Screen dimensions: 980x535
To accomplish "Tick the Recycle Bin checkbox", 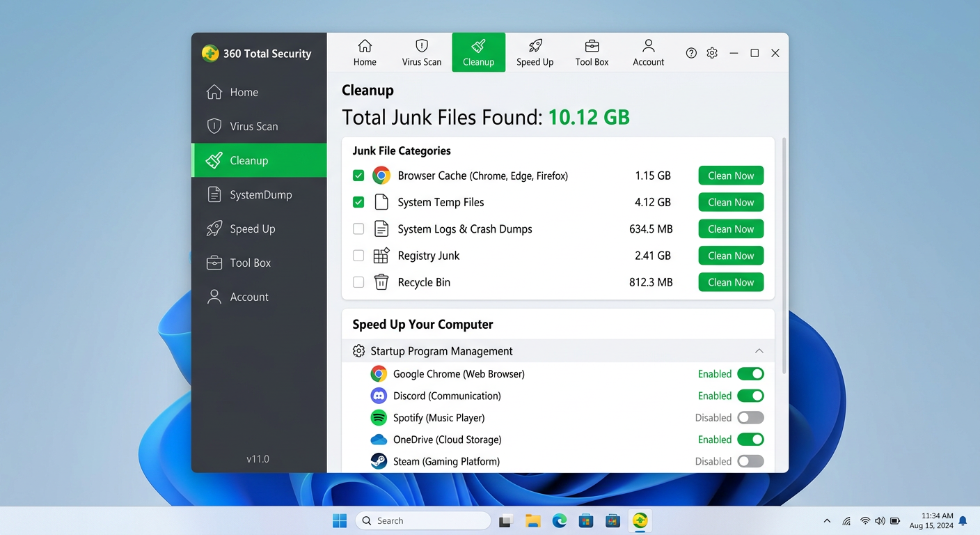I will (x=358, y=282).
